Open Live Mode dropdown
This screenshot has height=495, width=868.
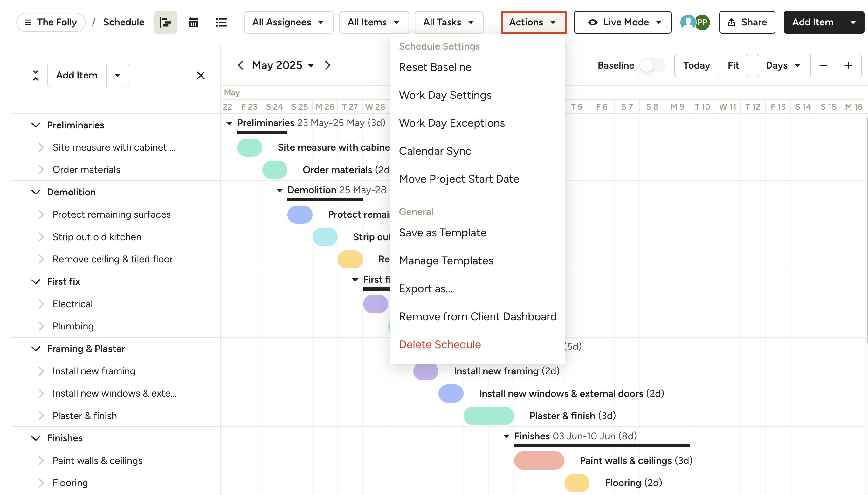point(623,23)
